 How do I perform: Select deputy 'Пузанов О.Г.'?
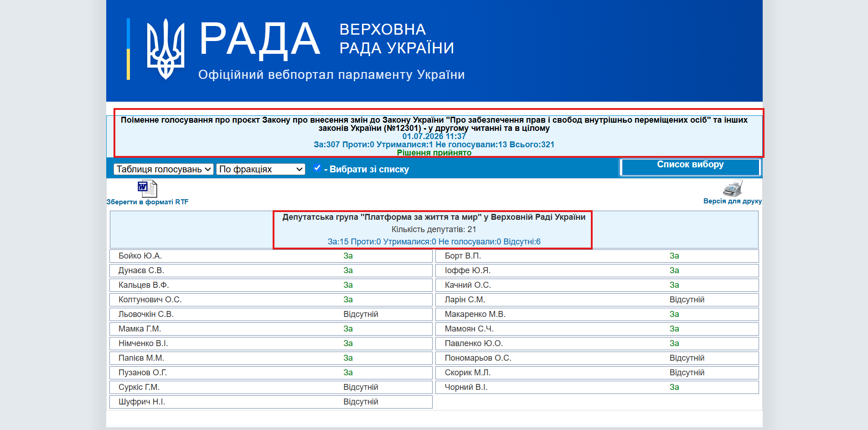point(143,373)
